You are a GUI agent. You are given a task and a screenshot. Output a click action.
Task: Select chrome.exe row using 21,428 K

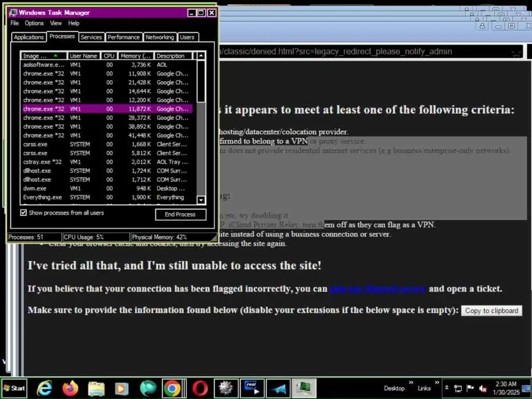[x=107, y=83]
